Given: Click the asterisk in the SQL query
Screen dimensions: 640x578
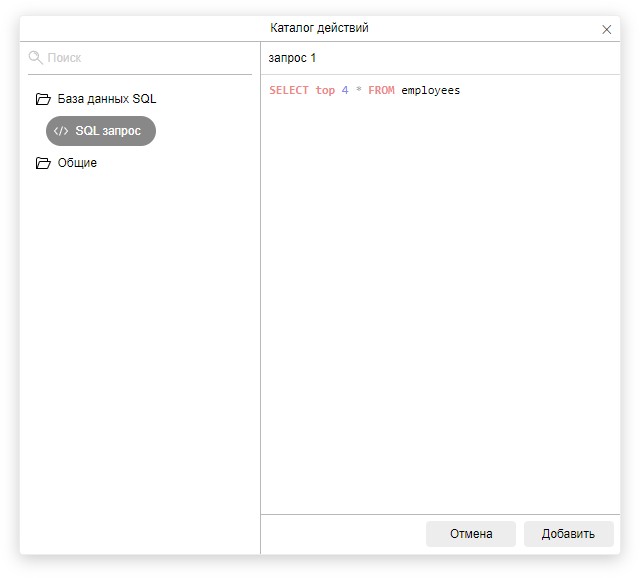Looking at the screenshot, I should 358,91.
